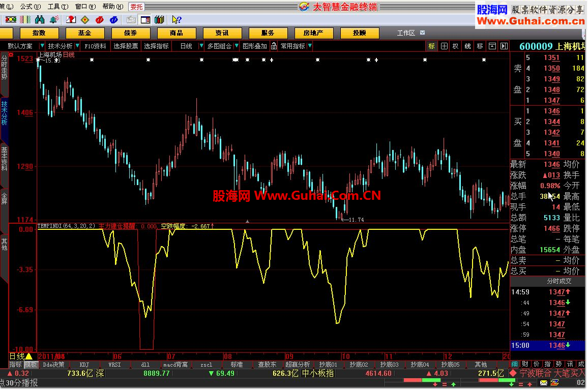588x390 pixels.
Task: Open the 指数 category
Action: (x=39, y=33)
